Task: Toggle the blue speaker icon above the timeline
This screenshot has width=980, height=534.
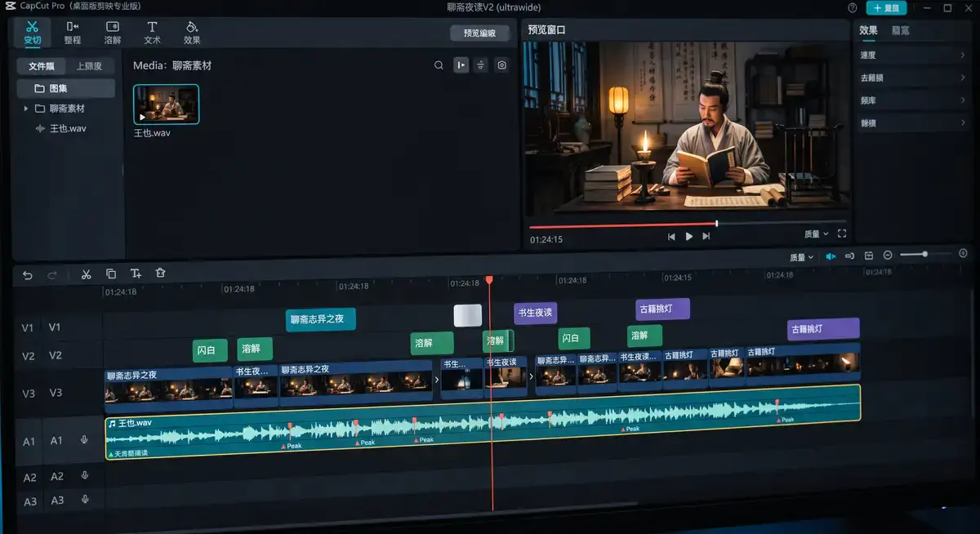Action: pos(831,256)
